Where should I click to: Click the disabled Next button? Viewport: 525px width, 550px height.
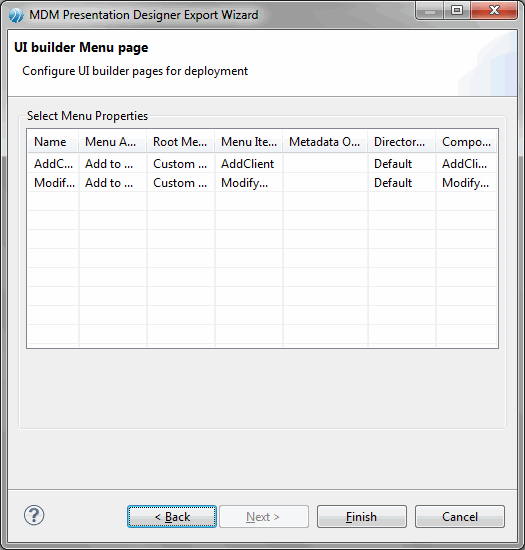click(264, 517)
